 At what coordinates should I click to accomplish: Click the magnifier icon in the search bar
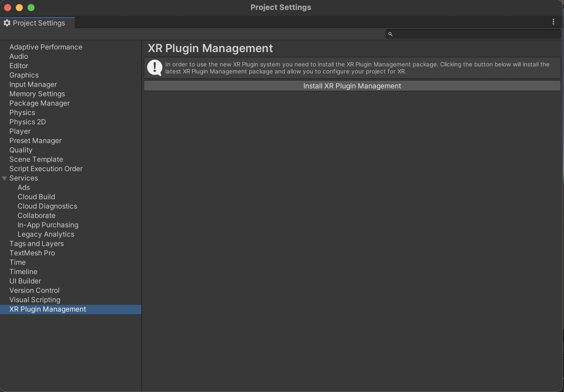(390, 34)
